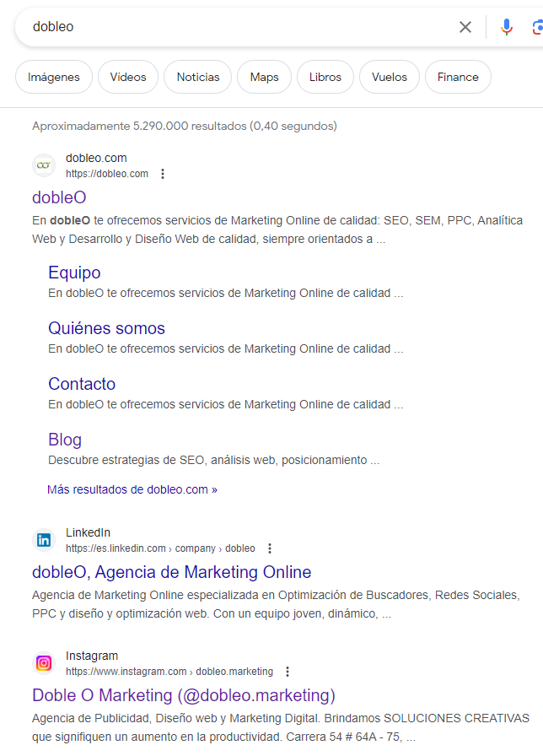Filter results by Libros
Screen dimensions: 543x756
(325, 77)
